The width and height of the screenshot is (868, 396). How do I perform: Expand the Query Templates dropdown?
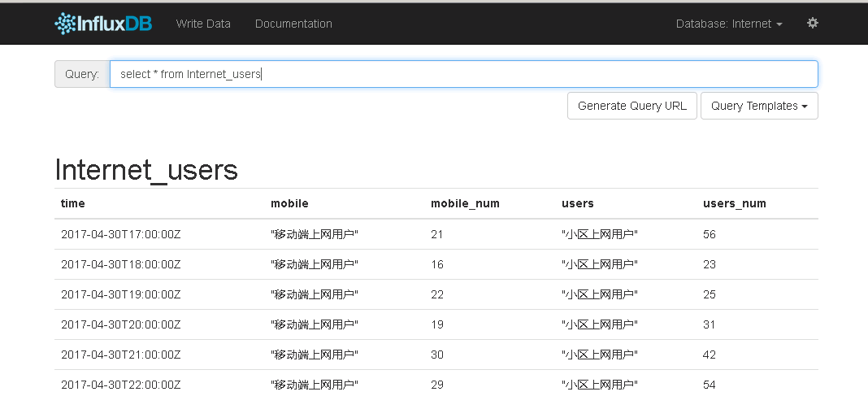[x=758, y=106]
